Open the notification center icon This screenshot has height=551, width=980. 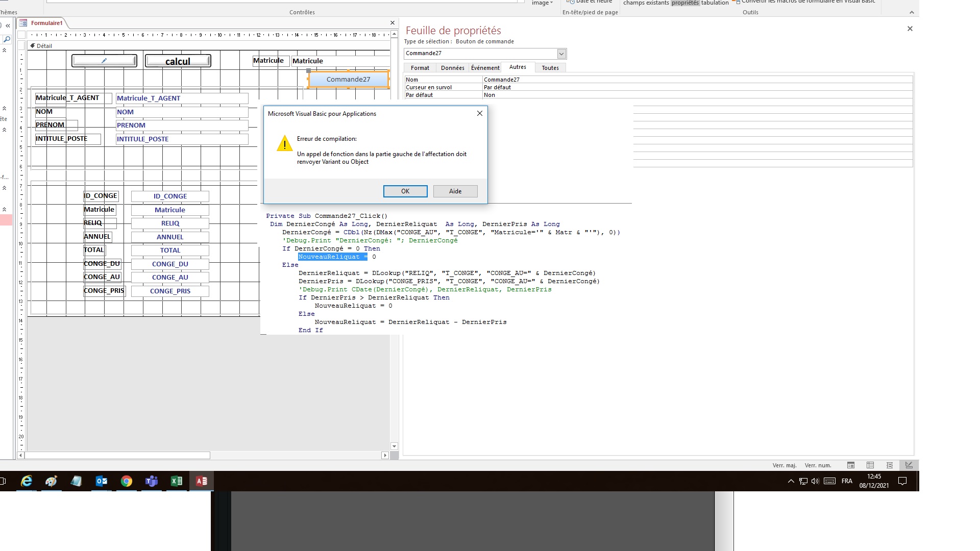(x=902, y=481)
